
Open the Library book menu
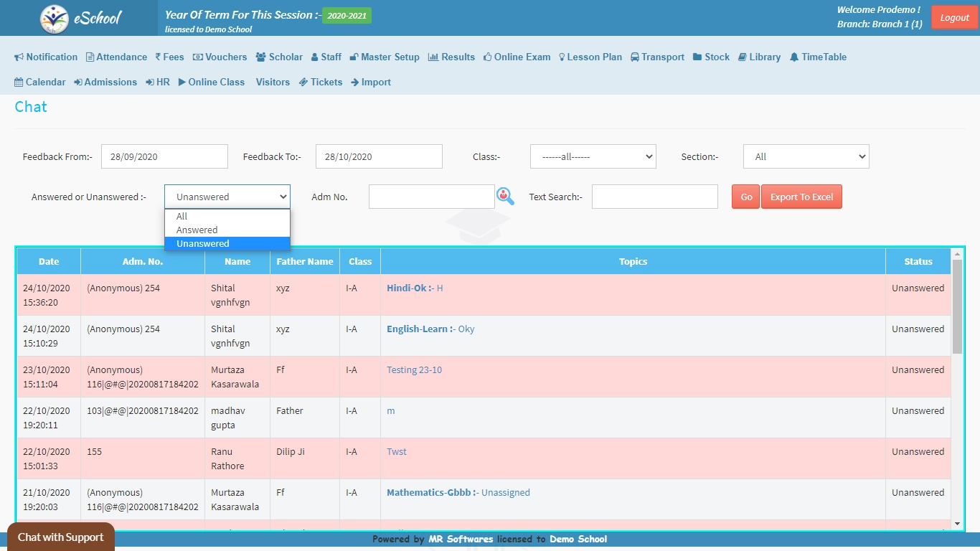pyautogui.click(x=759, y=57)
